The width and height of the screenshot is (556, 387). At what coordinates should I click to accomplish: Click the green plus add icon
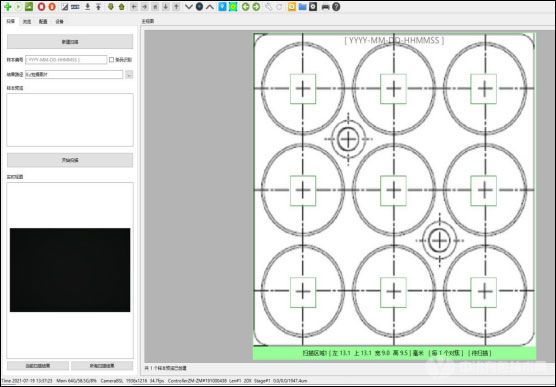tap(7, 6)
